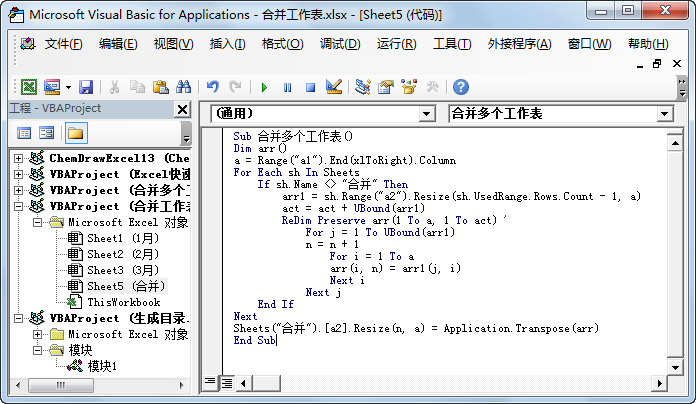Toggle Design Mode icon

(x=334, y=87)
